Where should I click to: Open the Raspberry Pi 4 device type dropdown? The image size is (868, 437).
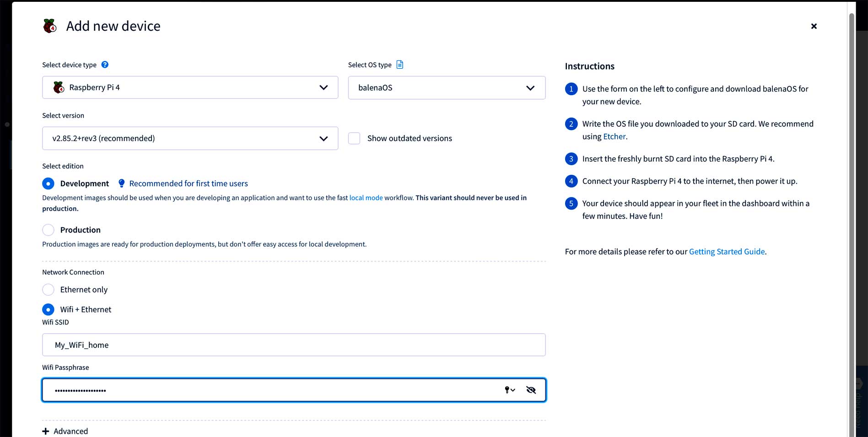190,87
